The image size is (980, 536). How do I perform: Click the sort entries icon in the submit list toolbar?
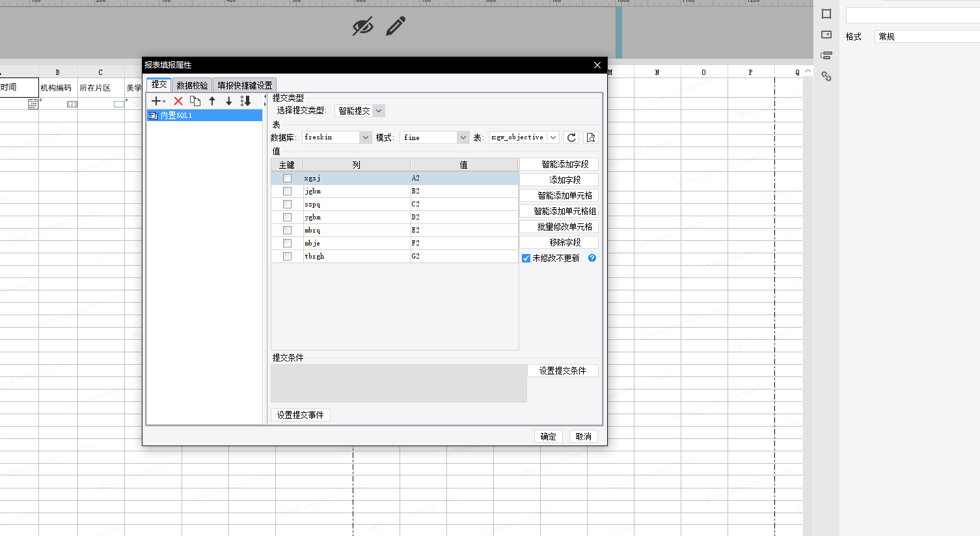point(246,101)
